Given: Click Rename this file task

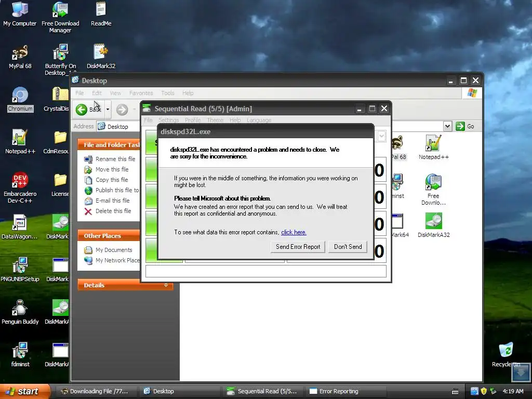Looking at the screenshot, I should pos(110,159).
